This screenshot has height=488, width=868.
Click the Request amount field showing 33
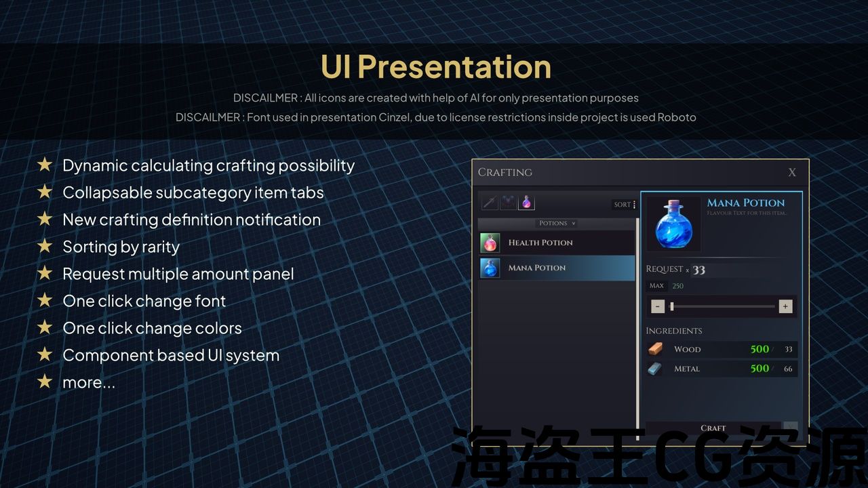click(699, 270)
